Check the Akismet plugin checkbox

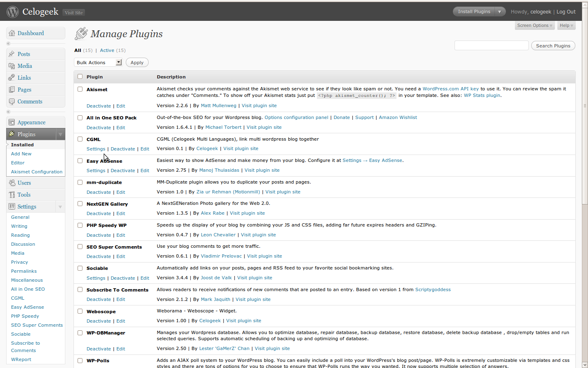80,89
